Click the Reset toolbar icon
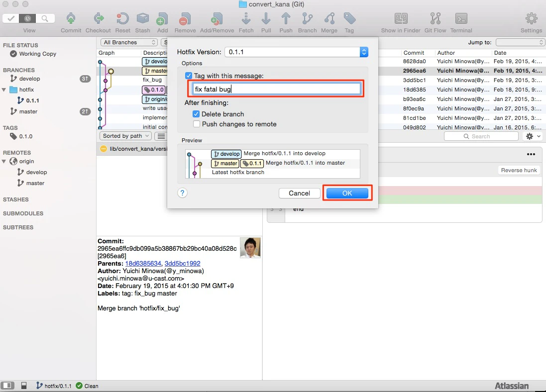The image size is (546, 392). (122, 19)
